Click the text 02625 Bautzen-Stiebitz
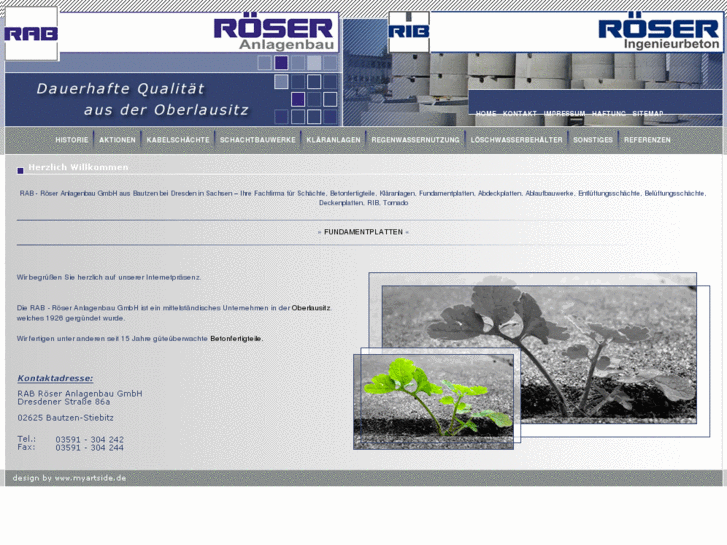The image size is (727, 545). 65,417
